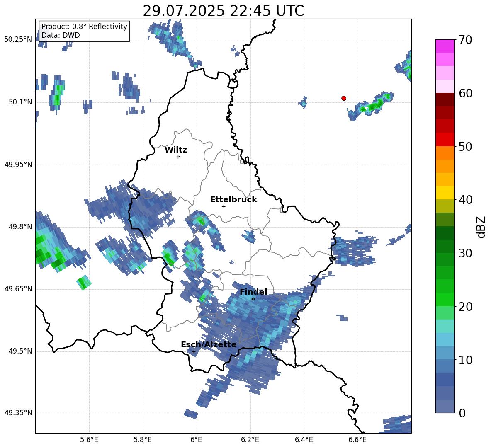Click the light cyan colorbar segment near 15
The image size is (491, 448).
point(445,326)
